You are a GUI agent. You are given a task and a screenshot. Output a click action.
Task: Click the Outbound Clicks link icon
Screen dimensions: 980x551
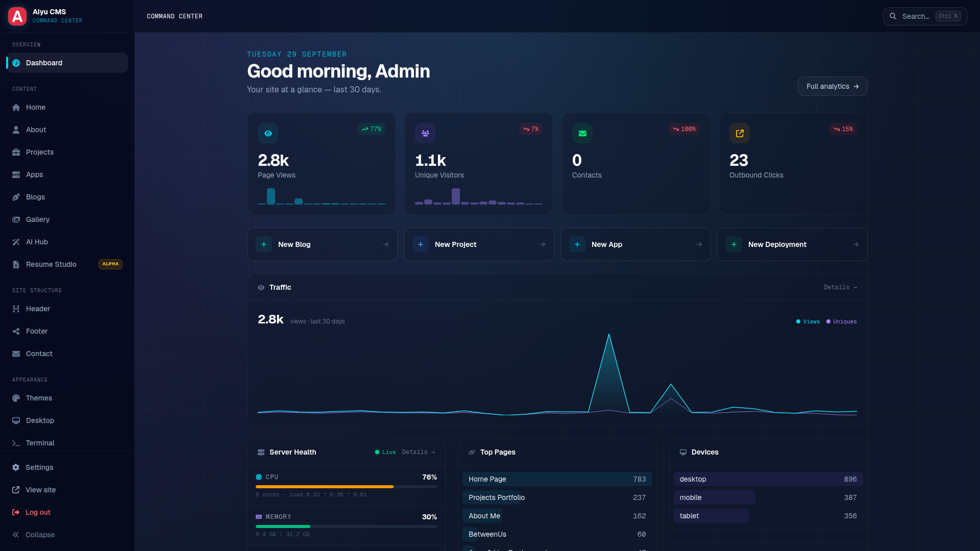pyautogui.click(x=740, y=133)
